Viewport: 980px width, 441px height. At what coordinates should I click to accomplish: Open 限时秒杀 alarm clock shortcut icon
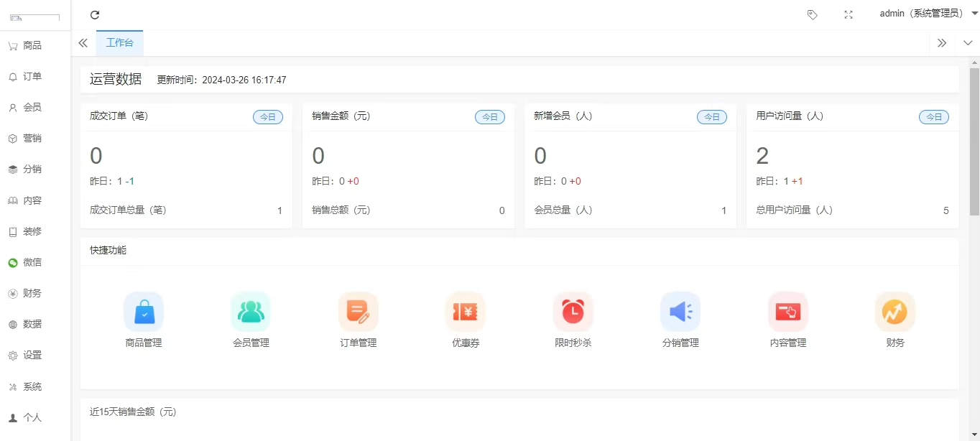[573, 312]
